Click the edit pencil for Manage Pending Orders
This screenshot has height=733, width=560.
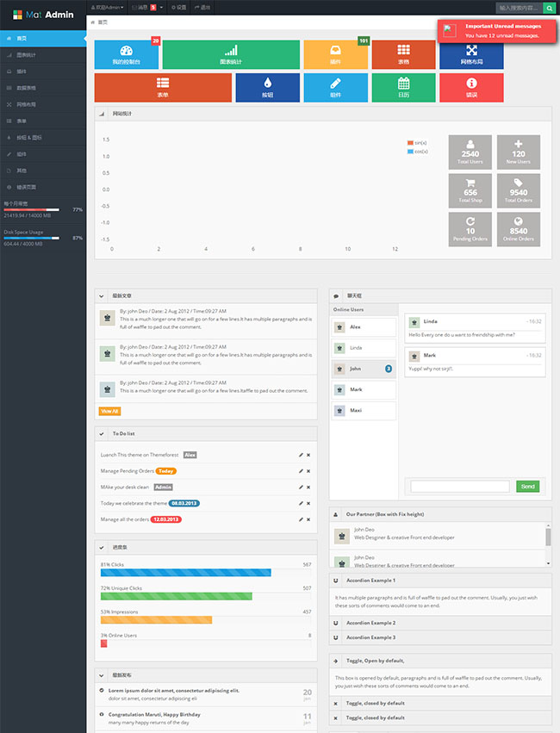301,471
